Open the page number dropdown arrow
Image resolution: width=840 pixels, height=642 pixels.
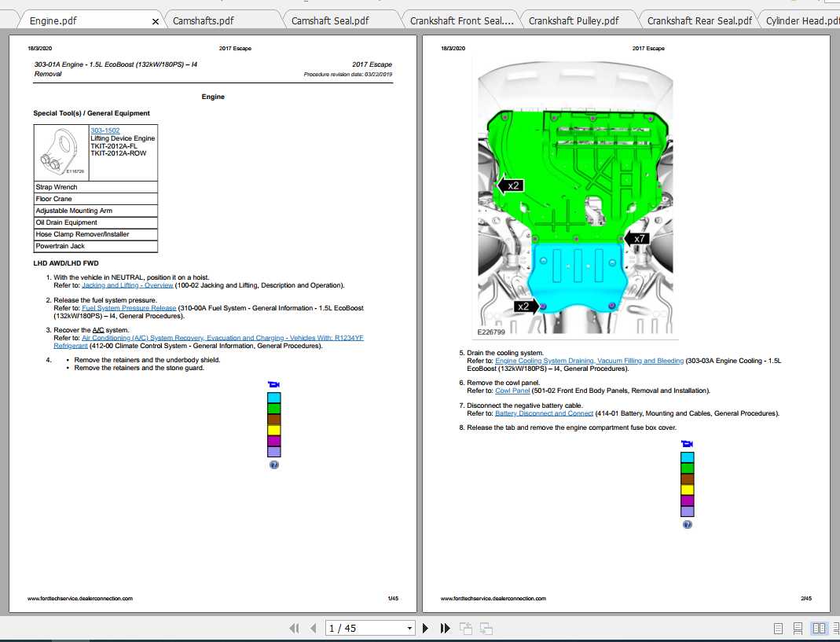pyautogui.click(x=409, y=628)
